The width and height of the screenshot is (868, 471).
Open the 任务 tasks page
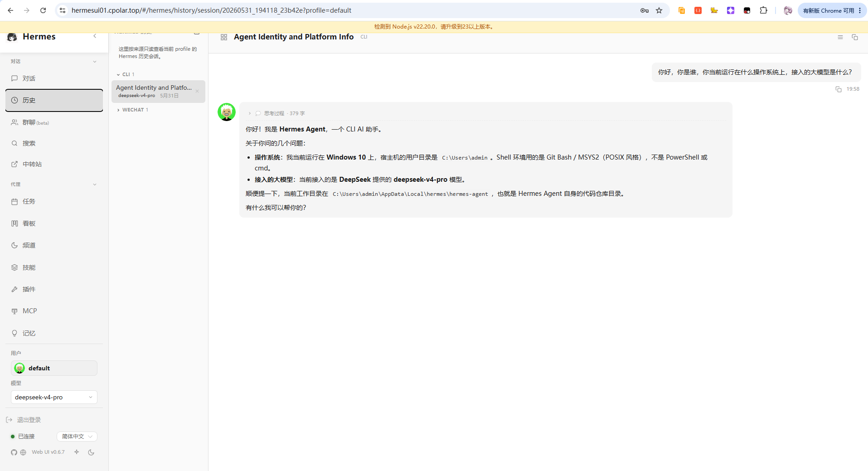click(x=54, y=201)
